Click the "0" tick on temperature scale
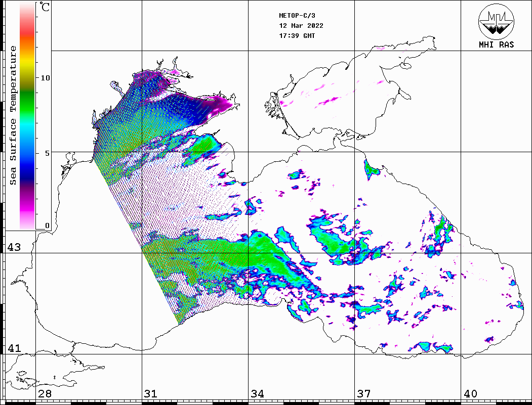The image size is (532, 405). pos(47,226)
